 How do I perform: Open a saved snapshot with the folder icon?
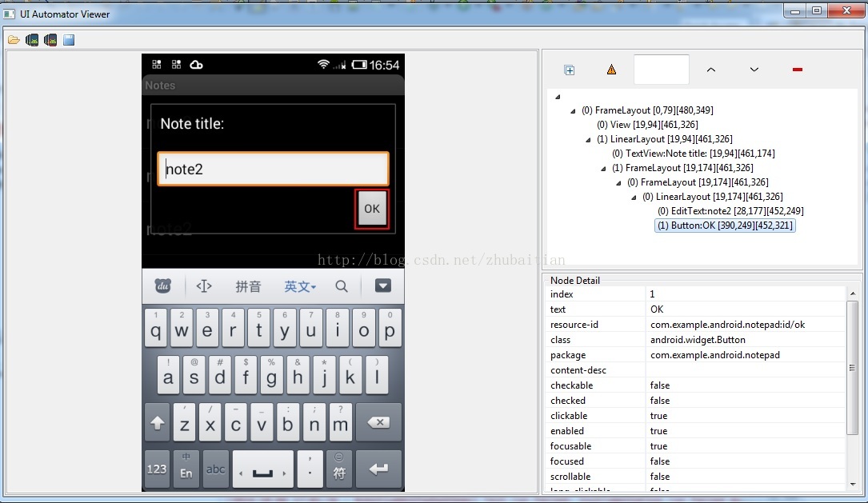click(x=14, y=40)
